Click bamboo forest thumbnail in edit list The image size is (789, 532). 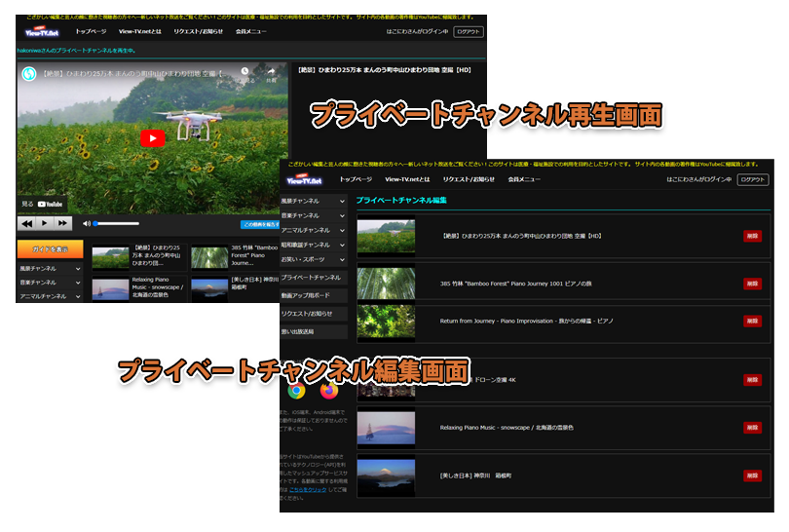(387, 284)
